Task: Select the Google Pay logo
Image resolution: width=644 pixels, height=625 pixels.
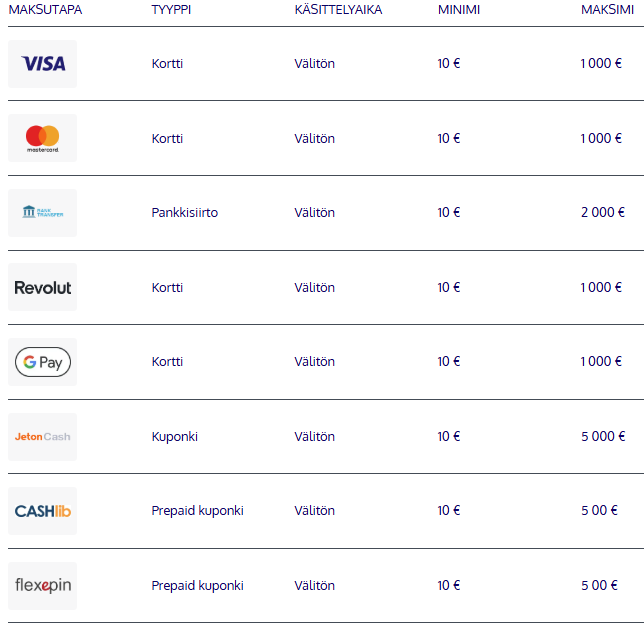Action: pyautogui.click(x=43, y=362)
